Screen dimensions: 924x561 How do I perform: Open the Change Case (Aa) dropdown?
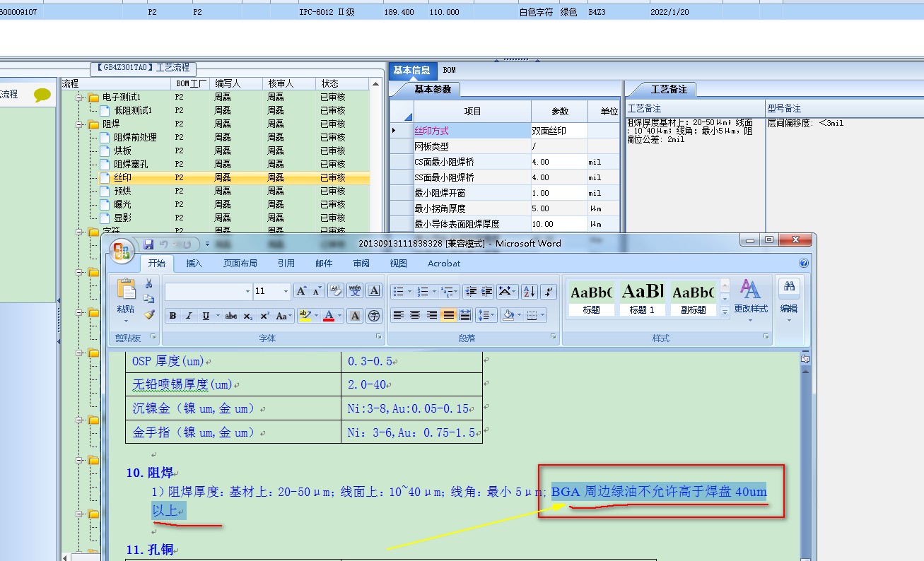click(283, 316)
